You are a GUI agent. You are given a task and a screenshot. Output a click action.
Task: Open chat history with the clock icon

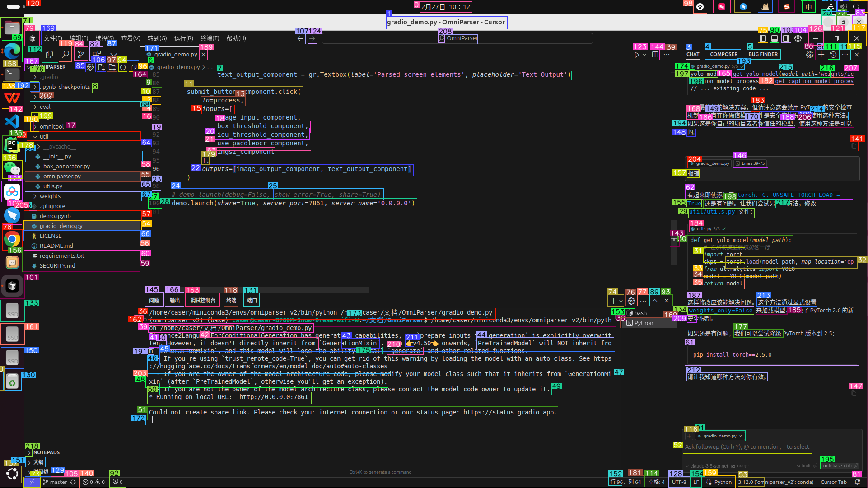[833, 55]
